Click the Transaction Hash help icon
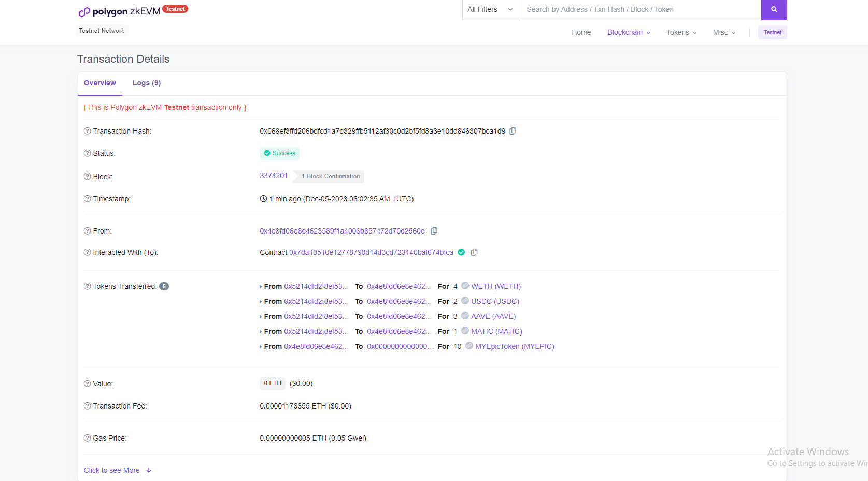Image resolution: width=868 pixels, height=481 pixels. pyautogui.click(x=87, y=131)
